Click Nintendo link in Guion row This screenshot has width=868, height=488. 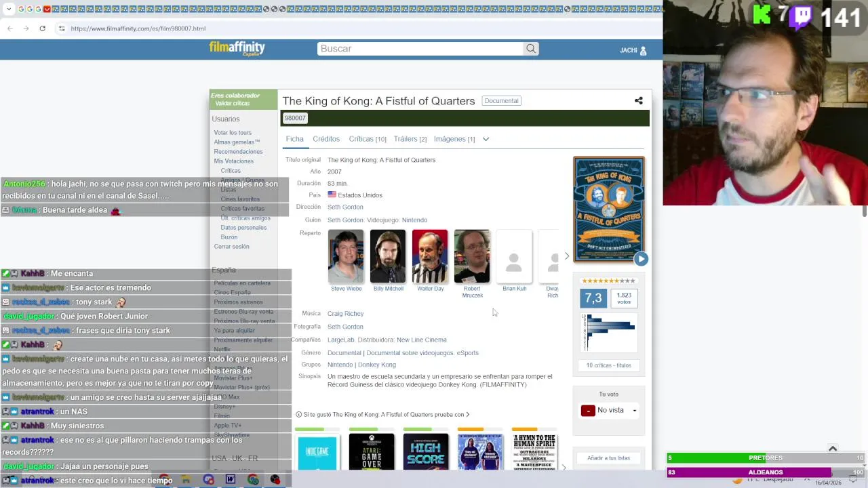(414, 220)
